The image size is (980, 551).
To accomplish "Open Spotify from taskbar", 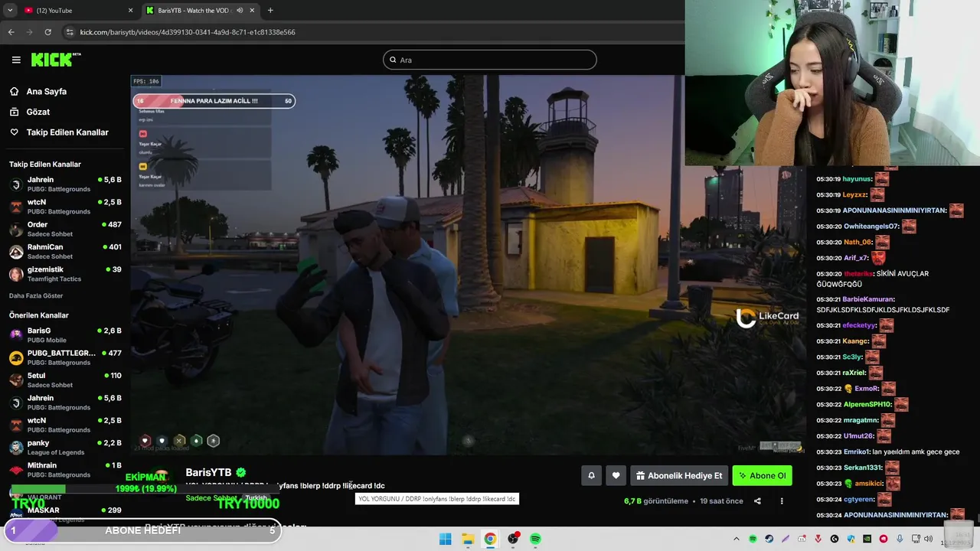I will (535, 539).
